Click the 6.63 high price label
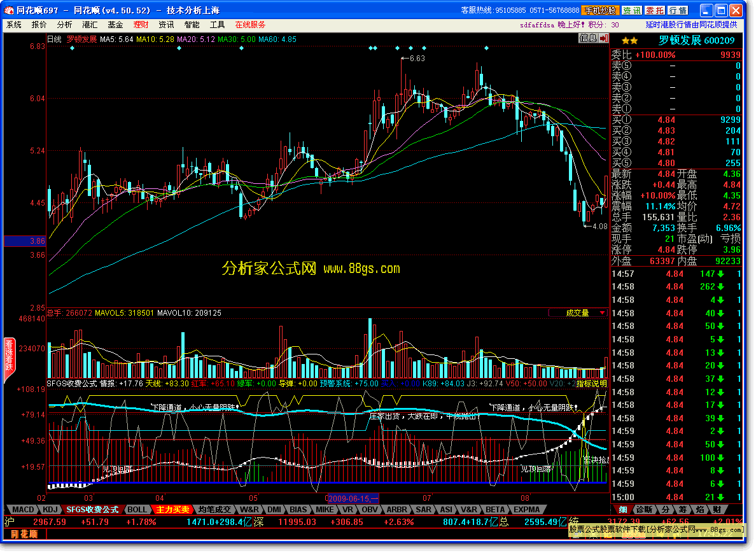Image resolution: width=756 pixels, height=553 pixels. pyautogui.click(x=417, y=59)
